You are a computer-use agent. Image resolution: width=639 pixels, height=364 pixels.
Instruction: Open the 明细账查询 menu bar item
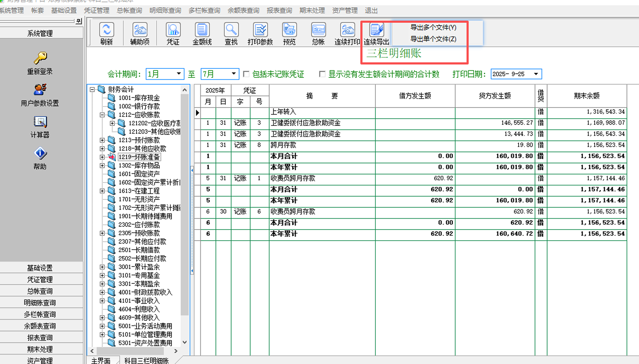(x=165, y=11)
